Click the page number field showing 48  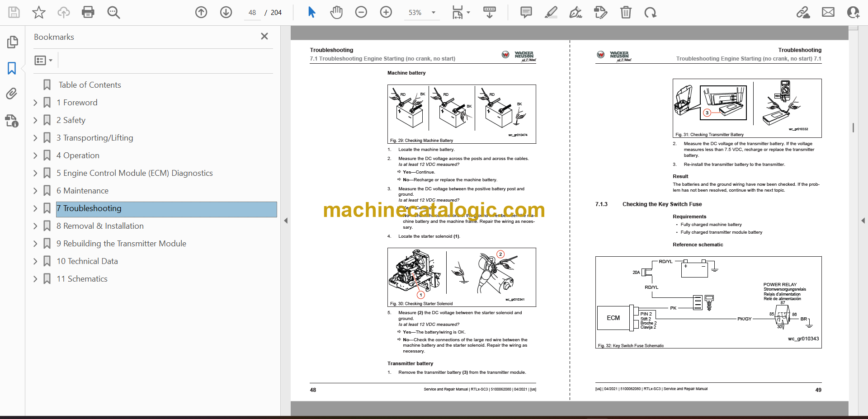point(252,13)
